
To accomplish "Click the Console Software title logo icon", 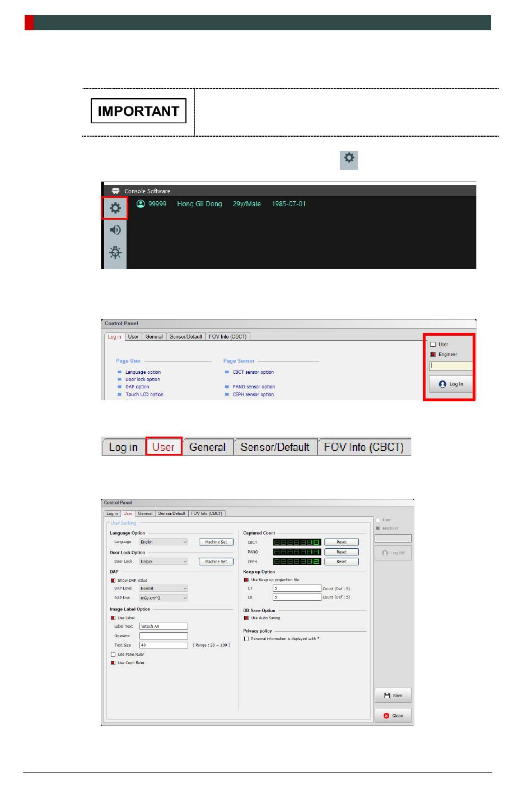I will click(x=115, y=191).
